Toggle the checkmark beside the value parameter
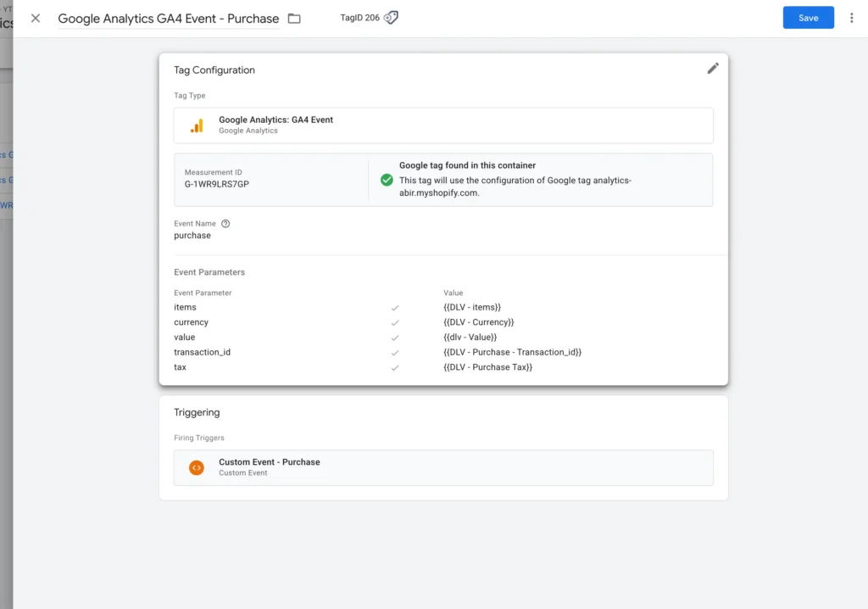868x609 pixels. pyautogui.click(x=395, y=337)
